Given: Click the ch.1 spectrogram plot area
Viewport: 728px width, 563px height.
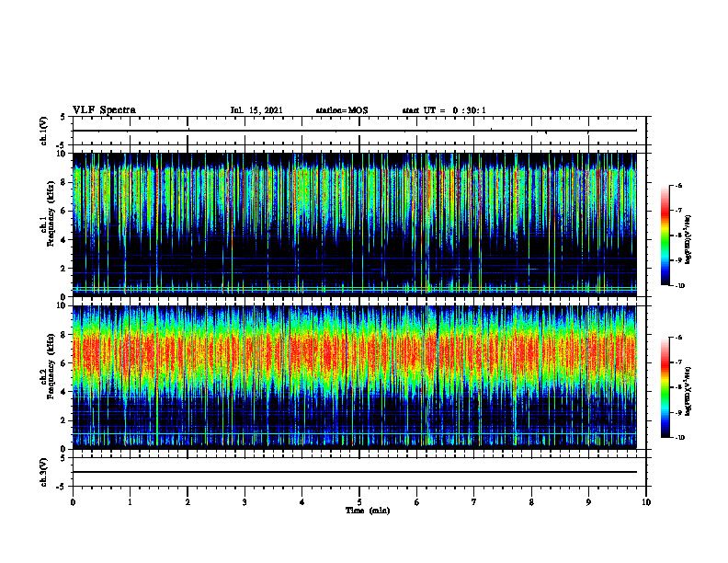Looking at the screenshot, I should (x=355, y=224).
